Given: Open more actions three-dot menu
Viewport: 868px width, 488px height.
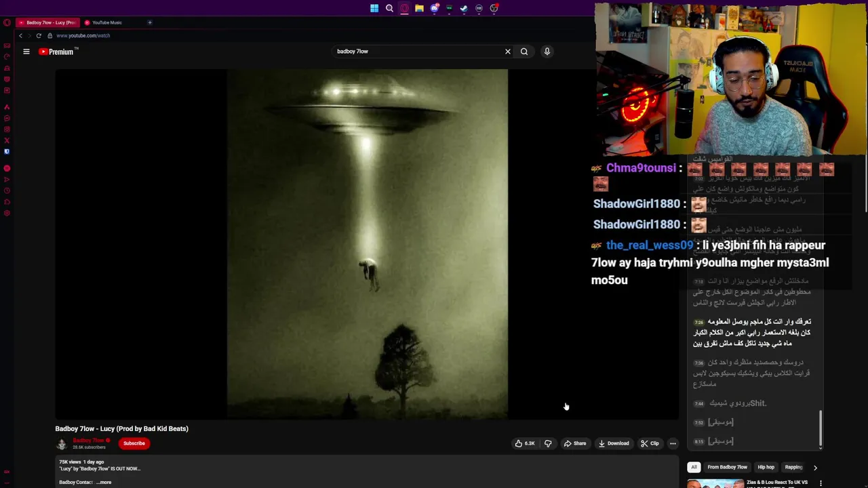Looking at the screenshot, I should pos(673,443).
